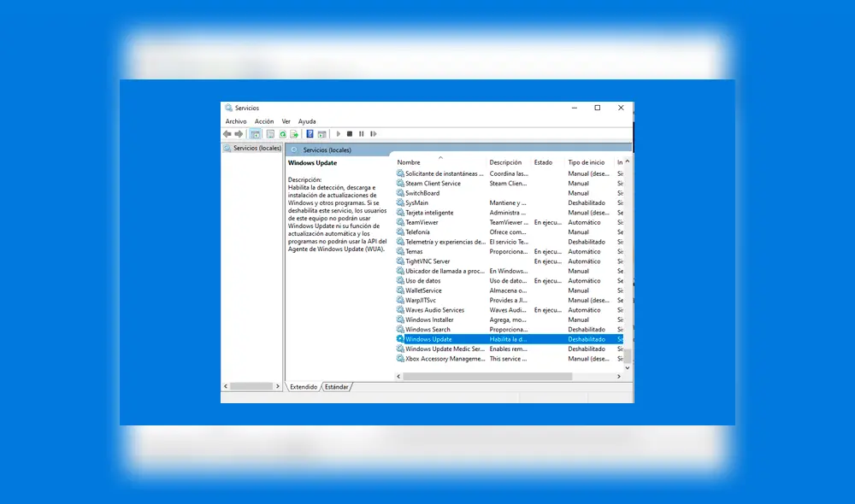Click the Pause service toolbar icon

click(361, 134)
